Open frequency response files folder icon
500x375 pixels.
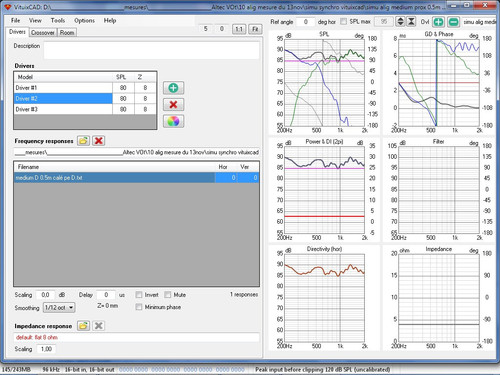[83, 141]
